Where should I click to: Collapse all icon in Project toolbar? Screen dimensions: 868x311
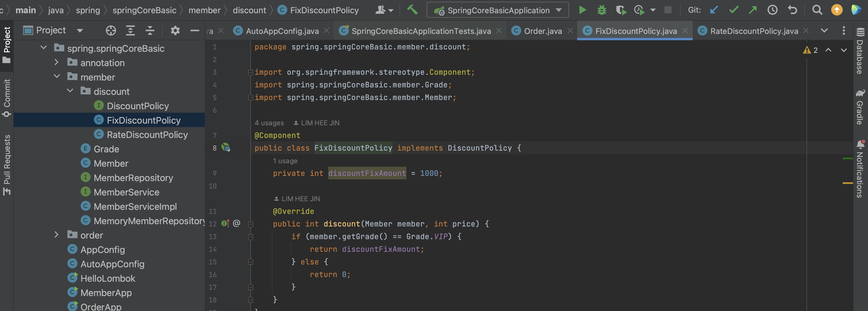(150, 31)
